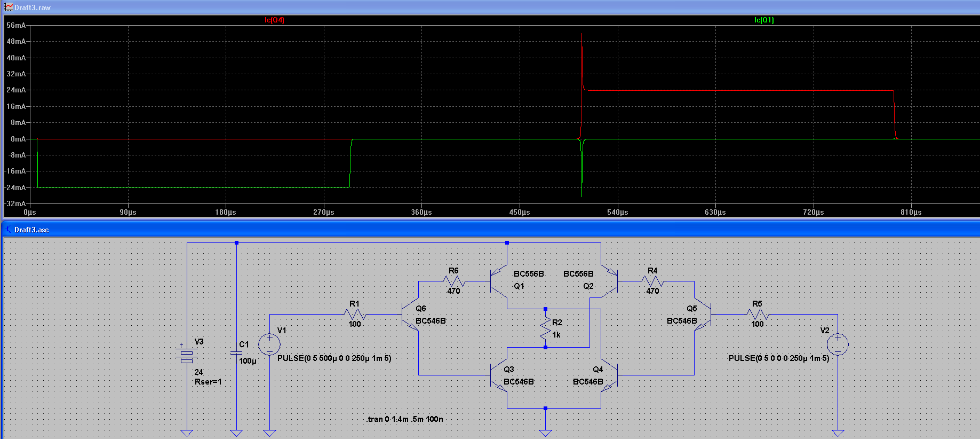The width and height of the screenshot is (980, 439).
Task: Click the 100 value of resistor R1
Action: click(355, 324)
